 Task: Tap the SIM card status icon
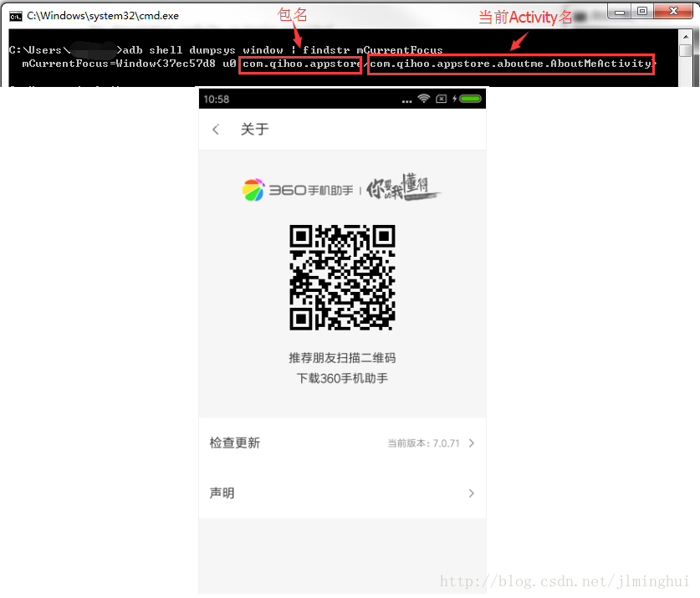tap(441, 99)
